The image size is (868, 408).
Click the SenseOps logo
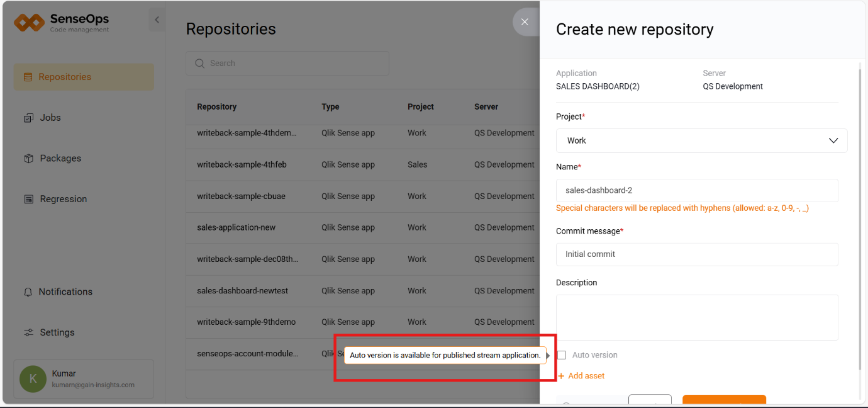click(30, 23)
